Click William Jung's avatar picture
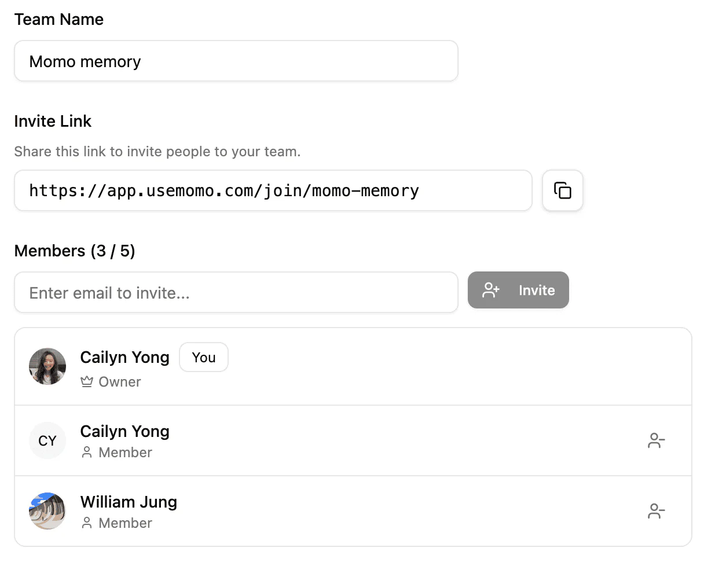 pyautogui.click(x=47, y=511)
